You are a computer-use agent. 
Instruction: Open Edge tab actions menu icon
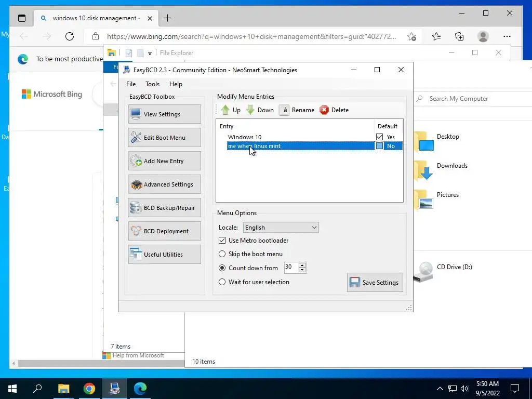pos(22,18)
